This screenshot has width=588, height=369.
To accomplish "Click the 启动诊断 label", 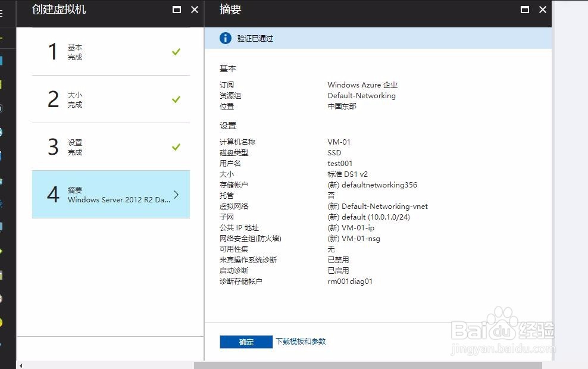I will pos(234,270).
